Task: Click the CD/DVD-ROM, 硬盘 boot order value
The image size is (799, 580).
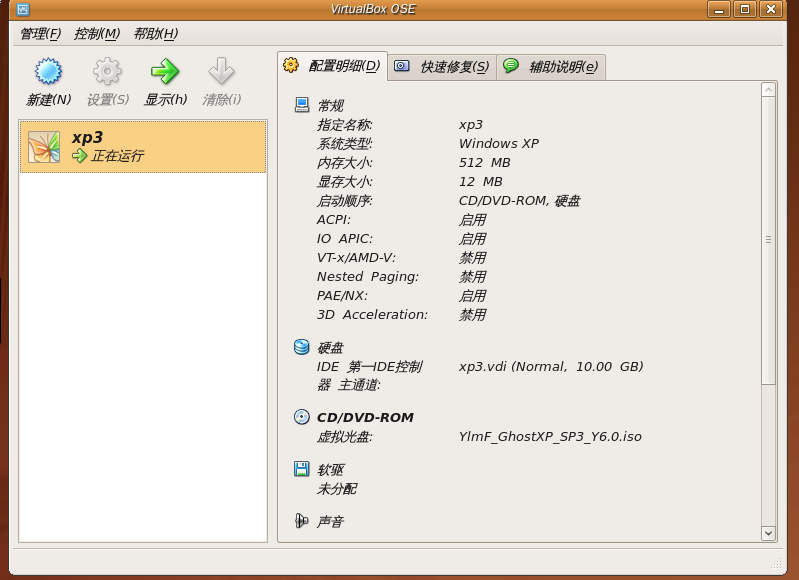Action: (x=519, y=201)
